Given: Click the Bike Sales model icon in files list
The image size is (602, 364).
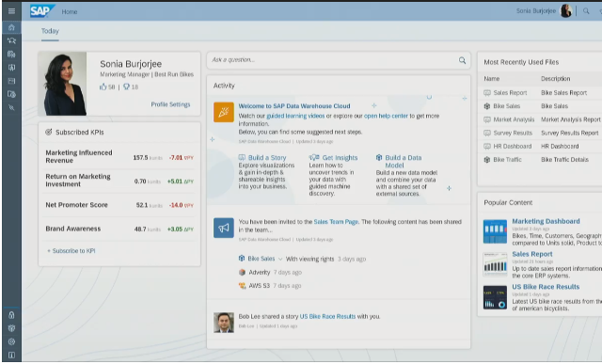Looking at the screenshot, I should pyautogui.click(x=487, y=106).
